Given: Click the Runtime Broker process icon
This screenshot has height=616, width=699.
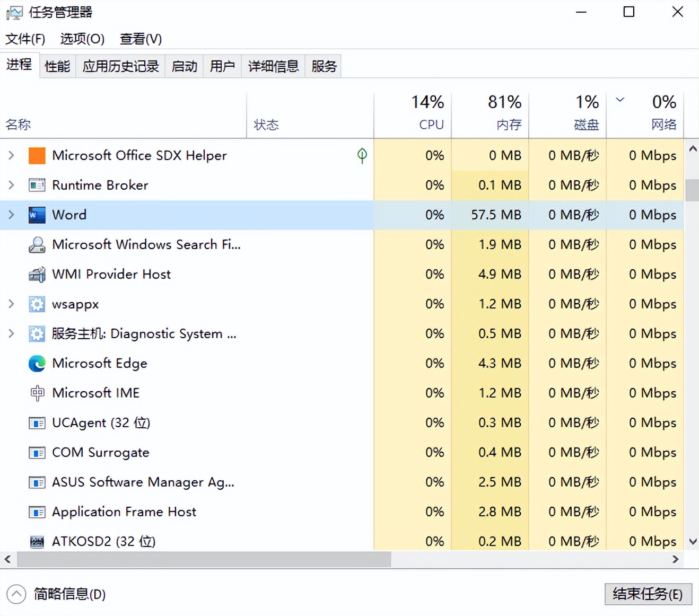Looking at the screenshot, I should tap(37, 185).
